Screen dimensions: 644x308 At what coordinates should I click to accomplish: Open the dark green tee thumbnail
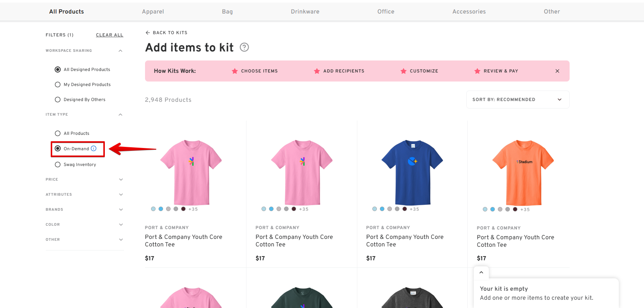[x=302, y=298]
